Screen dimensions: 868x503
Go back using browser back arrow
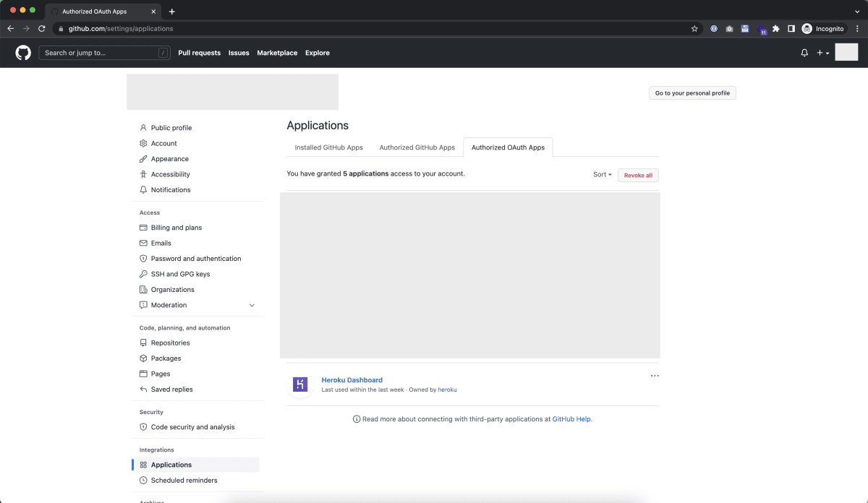10,29
